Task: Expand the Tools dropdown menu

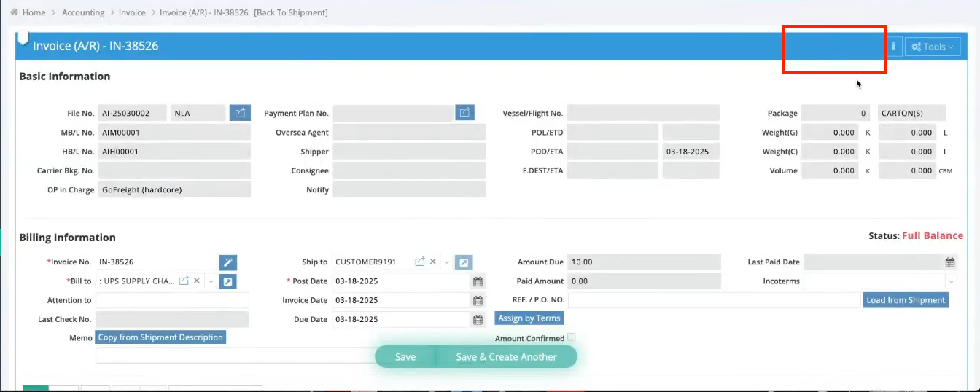Action: point(933,47)
